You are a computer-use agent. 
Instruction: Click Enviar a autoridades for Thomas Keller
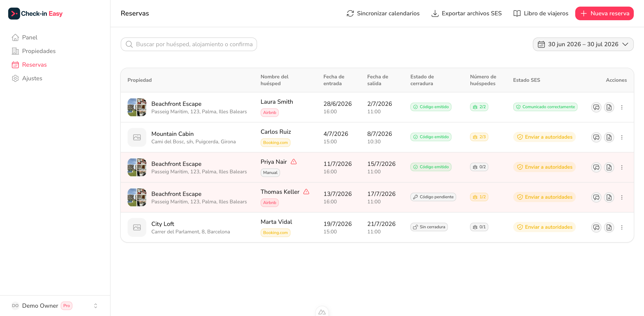point(545,197)
